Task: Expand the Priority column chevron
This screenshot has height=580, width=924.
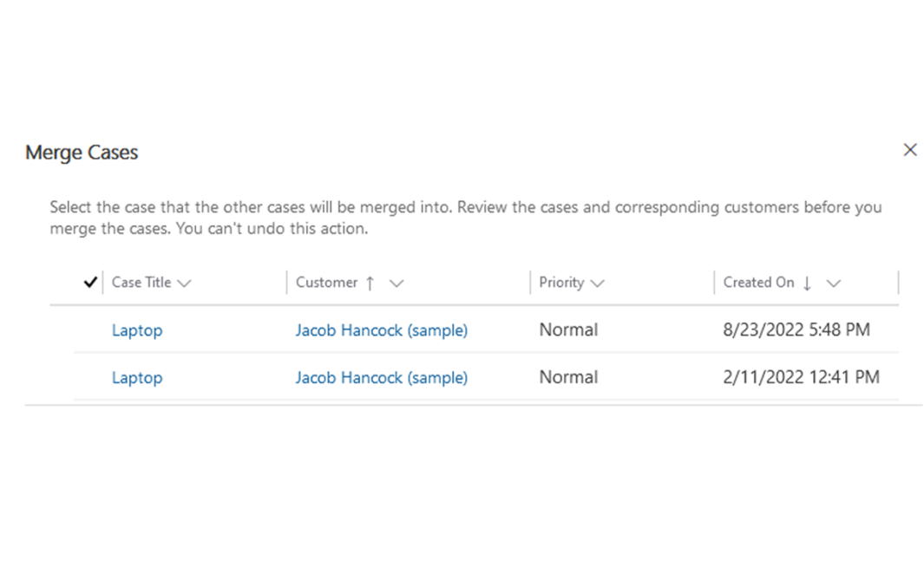Action: pyautogui.click(x=597, y=283)
